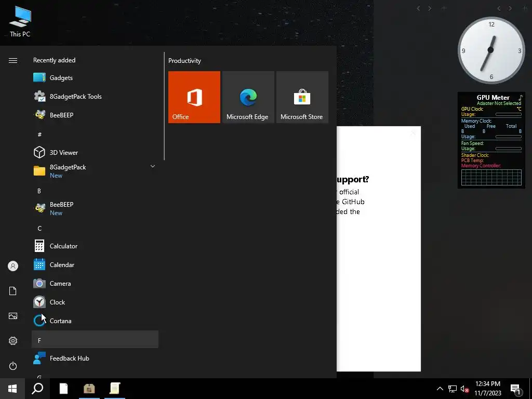Close the white support dialog window

[x=413, y=132]
